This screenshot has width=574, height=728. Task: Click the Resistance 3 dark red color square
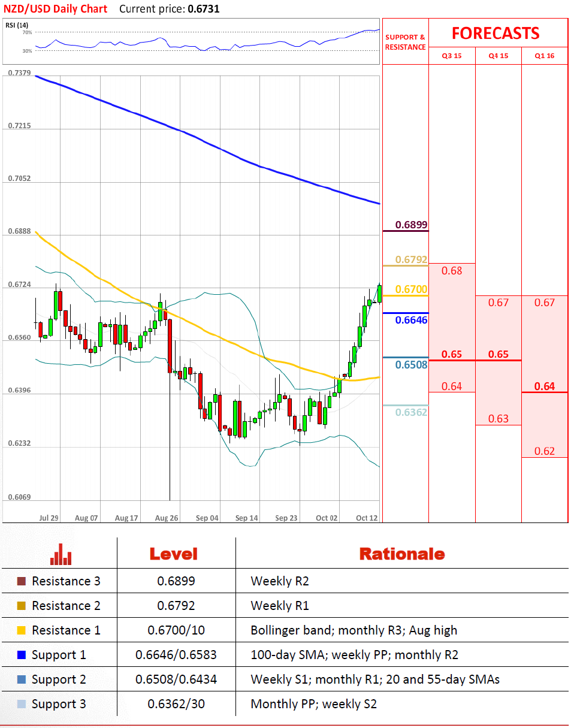click(x=22, y=581)
